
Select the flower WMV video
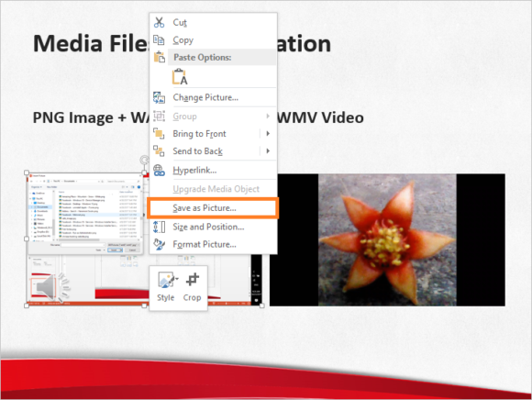coord(387,239)
